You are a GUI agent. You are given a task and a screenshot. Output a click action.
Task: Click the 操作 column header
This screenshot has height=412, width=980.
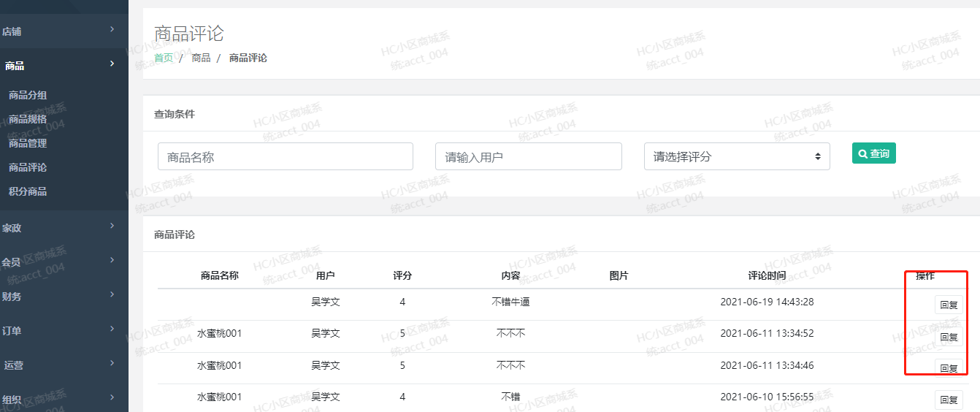pos(925,275)
